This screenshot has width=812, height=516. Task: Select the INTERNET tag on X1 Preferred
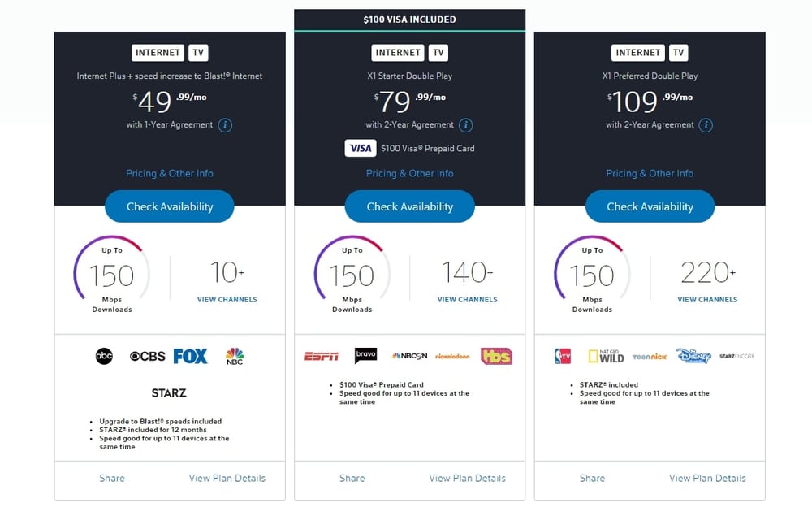[637, 52]
